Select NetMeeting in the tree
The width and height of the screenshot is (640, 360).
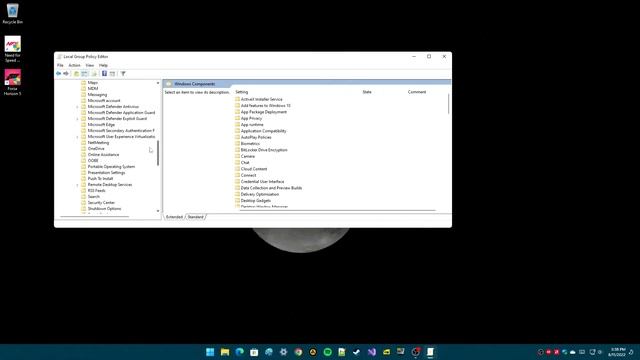(x=98, y=143)
